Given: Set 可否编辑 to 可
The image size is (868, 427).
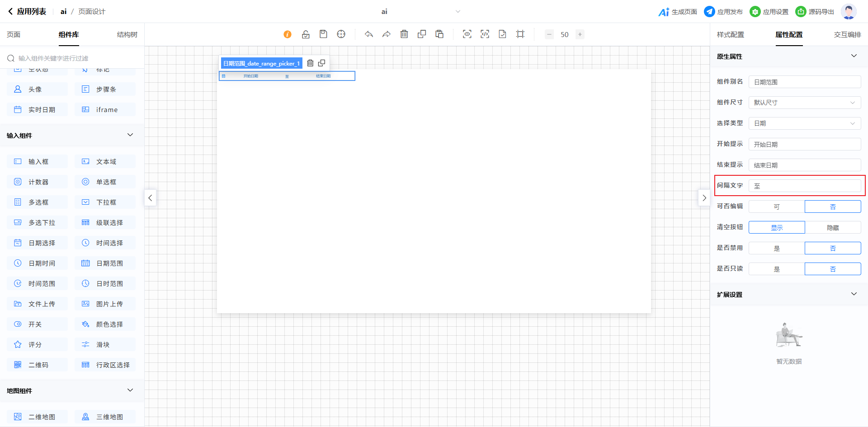Looking at the screenshot, I should click(777, 206).
